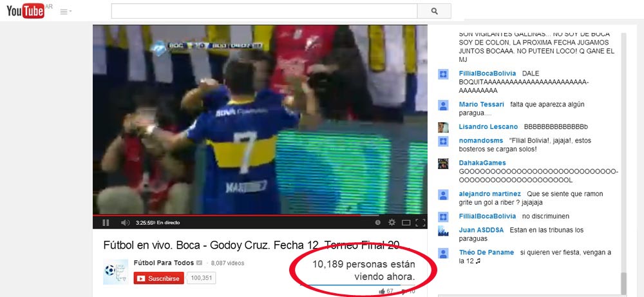Click the BBBBBBBBBBBBBBb chat message
The width and height of the screenshot is (644, 297).
(556, 126)
